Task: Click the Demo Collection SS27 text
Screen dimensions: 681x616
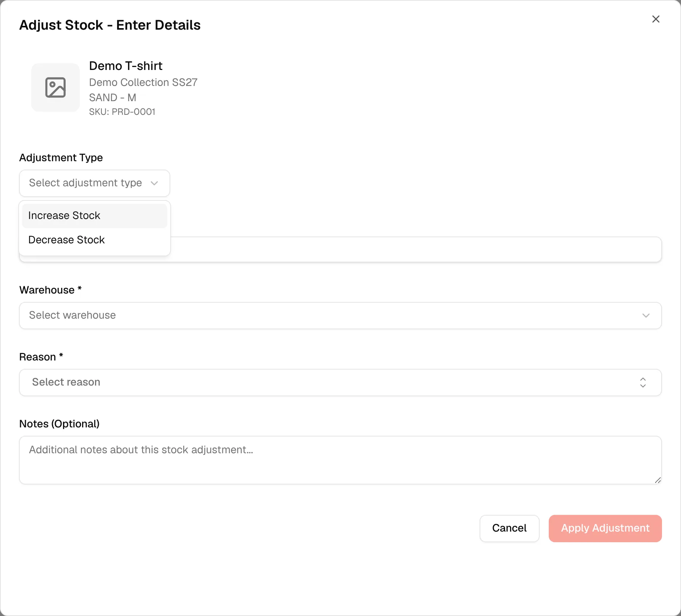Action: 143,83
